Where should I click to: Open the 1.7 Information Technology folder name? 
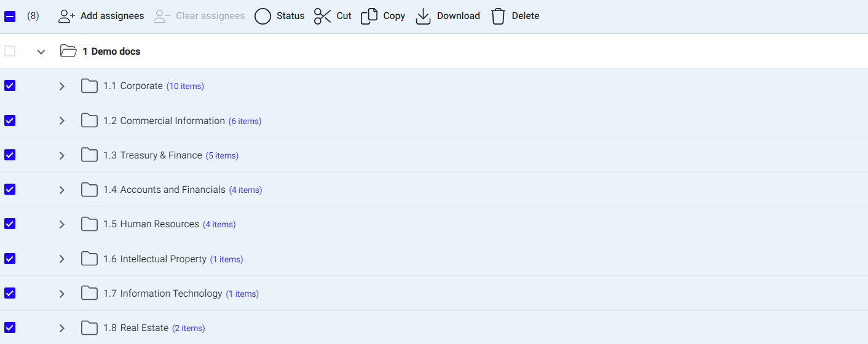click(x=170, y=294)
